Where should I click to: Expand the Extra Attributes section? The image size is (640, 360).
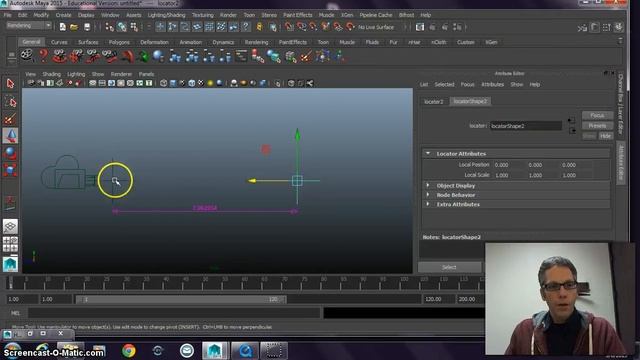tap(428, 204)
